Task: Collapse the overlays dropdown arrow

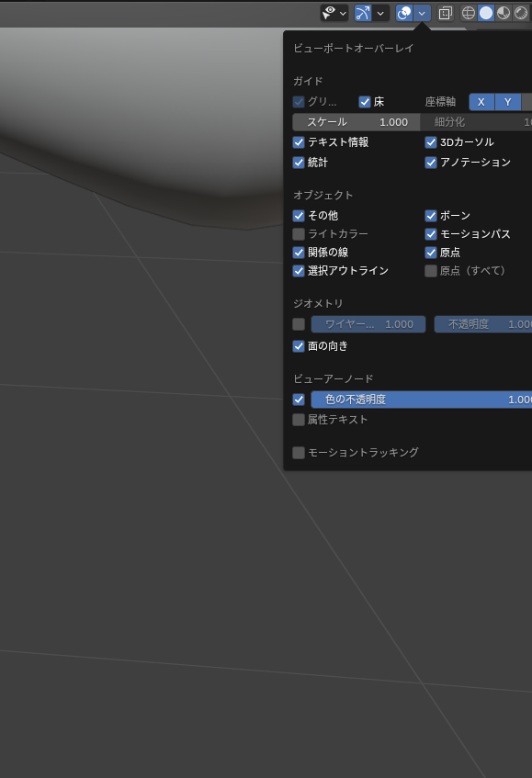Action: click(x=422, y=14)
